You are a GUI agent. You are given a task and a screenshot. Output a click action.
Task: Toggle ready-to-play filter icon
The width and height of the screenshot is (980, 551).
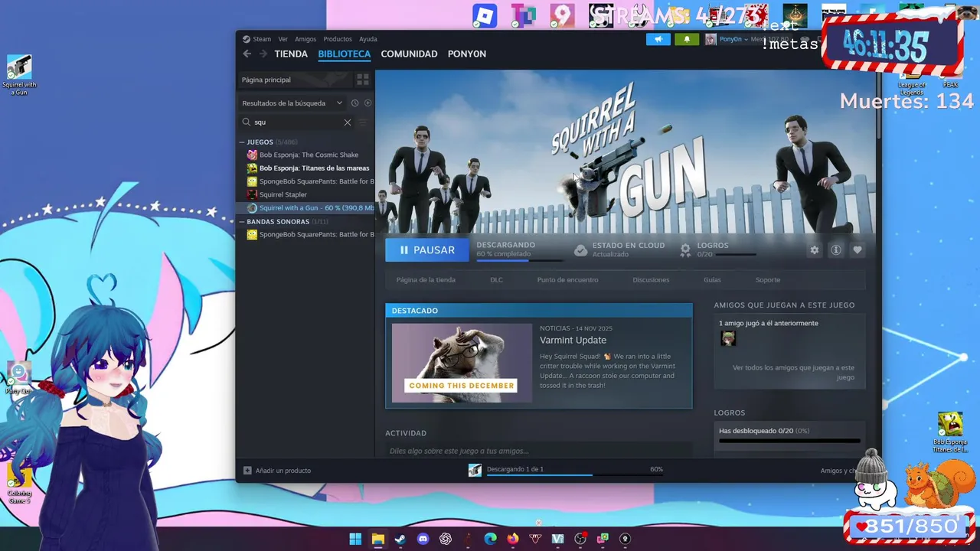pyautogui.click(x=367, y=103)
